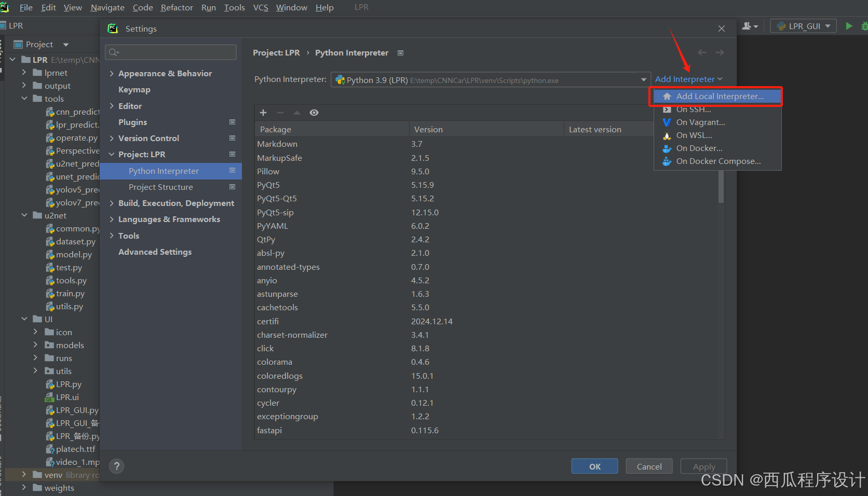Expand the lprnet folder
Screen dimensions: 868x496
click(24, 73)
